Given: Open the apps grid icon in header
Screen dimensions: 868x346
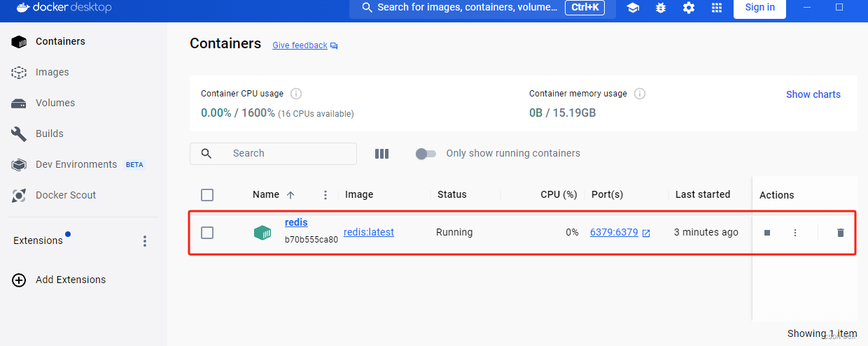Looking at the screenshot, I should coord(716,8).
